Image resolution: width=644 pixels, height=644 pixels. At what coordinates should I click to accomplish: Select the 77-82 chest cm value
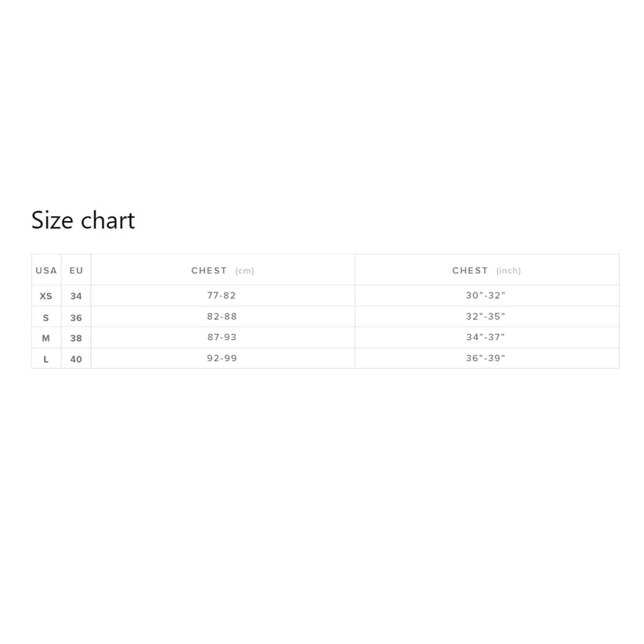point(222,296)
